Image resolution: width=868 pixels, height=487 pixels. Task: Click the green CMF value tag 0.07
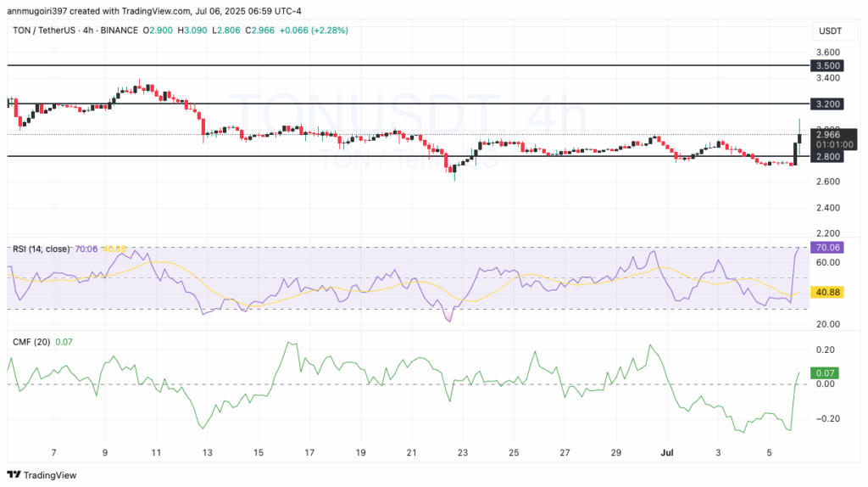[825, 373]
